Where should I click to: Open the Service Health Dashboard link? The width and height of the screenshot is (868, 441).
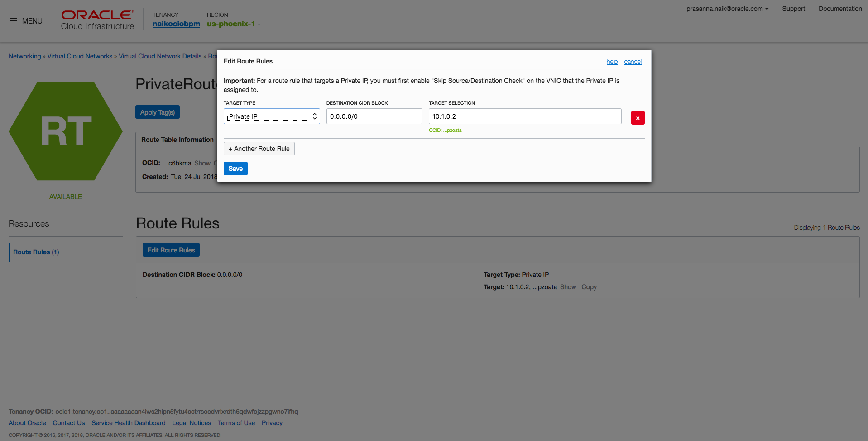point(128,423)
